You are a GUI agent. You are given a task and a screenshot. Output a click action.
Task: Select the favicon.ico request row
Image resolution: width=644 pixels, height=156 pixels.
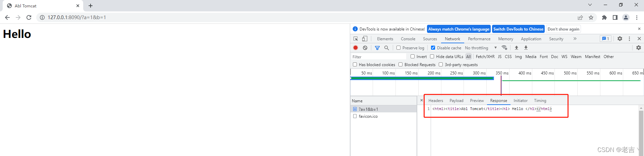tap(383, 116)
